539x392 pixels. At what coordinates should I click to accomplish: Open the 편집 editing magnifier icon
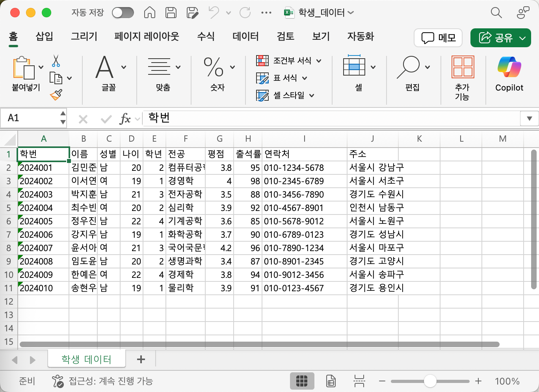point(408,67)
